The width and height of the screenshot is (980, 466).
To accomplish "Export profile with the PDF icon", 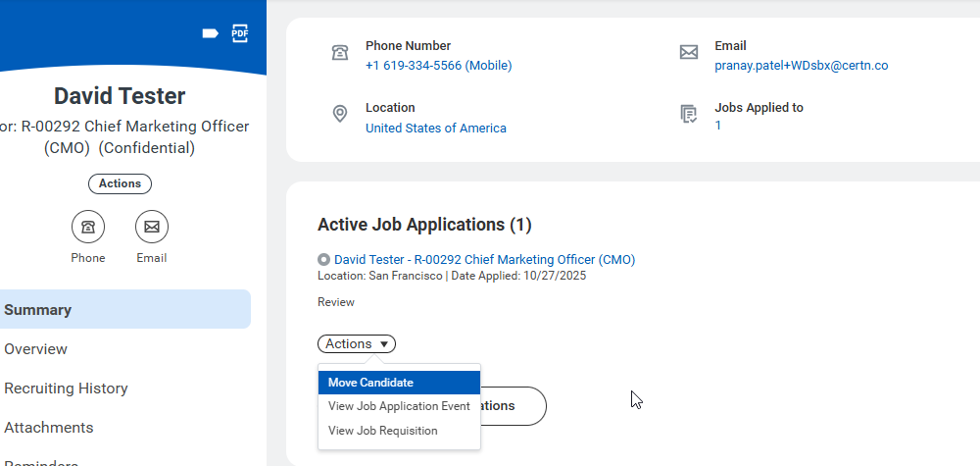I will tap(240, 33).
